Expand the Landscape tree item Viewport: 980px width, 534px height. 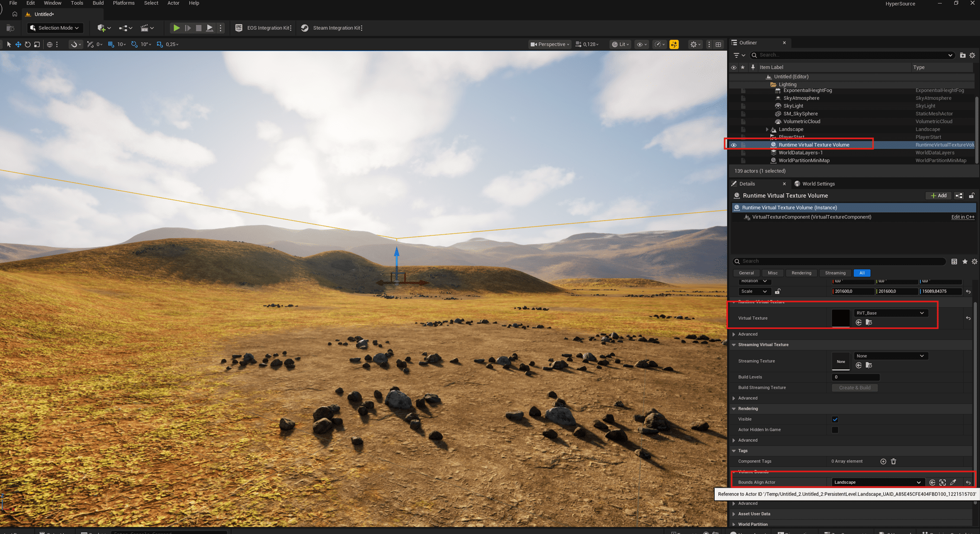(x=767, y=130)
